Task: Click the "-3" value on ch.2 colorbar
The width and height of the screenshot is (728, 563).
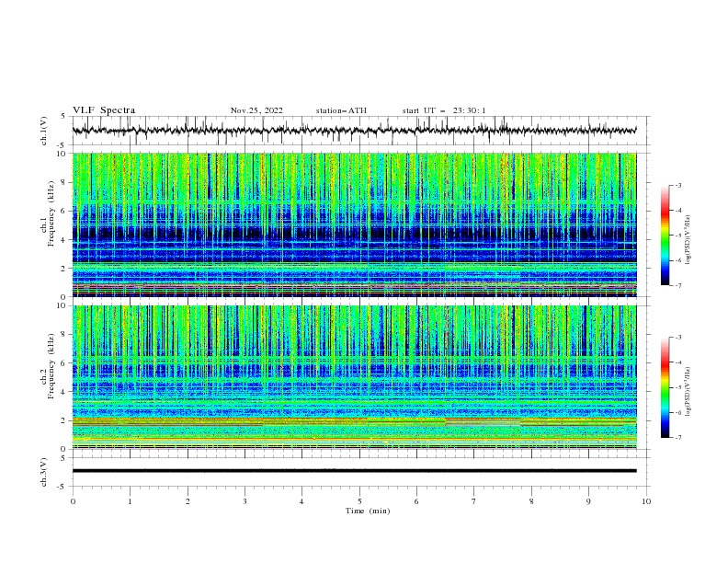Action: (x=678, y=338)
